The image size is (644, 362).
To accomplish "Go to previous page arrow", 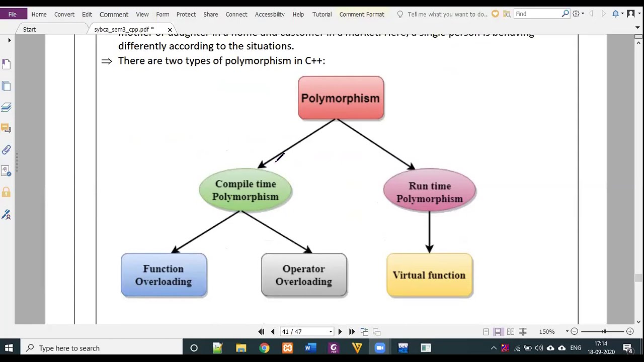I will click(x=273, y=332).
